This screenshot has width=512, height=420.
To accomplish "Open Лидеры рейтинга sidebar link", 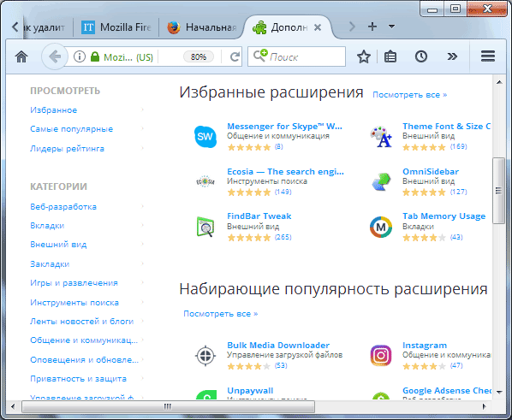I will tap(67, 149).
